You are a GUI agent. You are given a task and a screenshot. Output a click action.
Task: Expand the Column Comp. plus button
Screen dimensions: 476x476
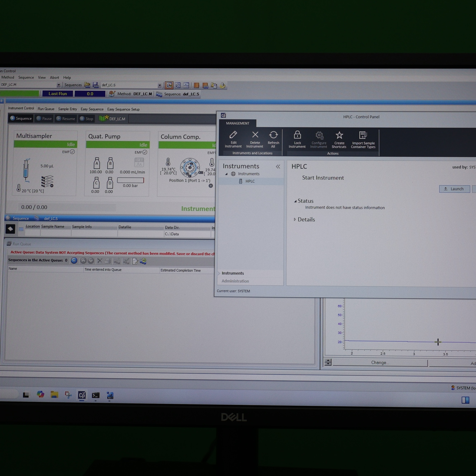211,186
